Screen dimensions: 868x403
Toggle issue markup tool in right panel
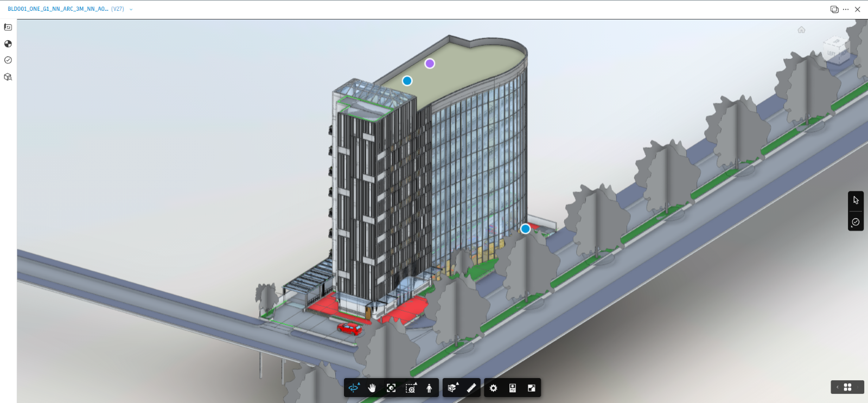[x=856, y=222]
